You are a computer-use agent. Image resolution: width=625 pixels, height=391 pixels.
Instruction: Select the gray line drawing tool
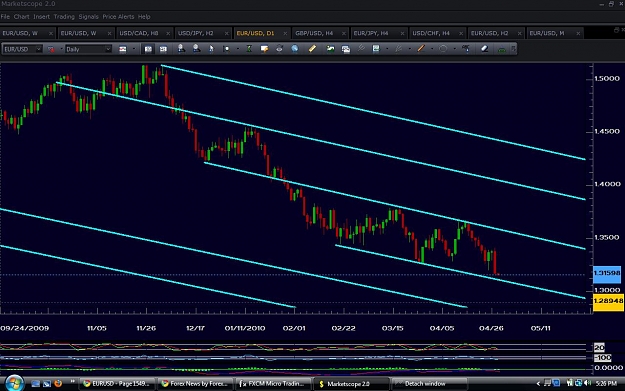[x=398, y=49]
